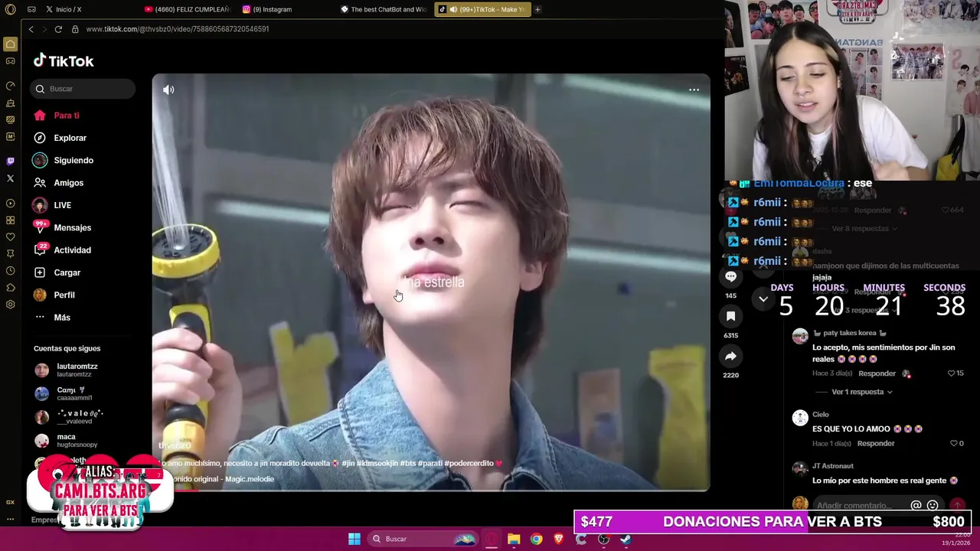Click the video comments bubble icon
980x551 pixels.
[x=730, y=276]
